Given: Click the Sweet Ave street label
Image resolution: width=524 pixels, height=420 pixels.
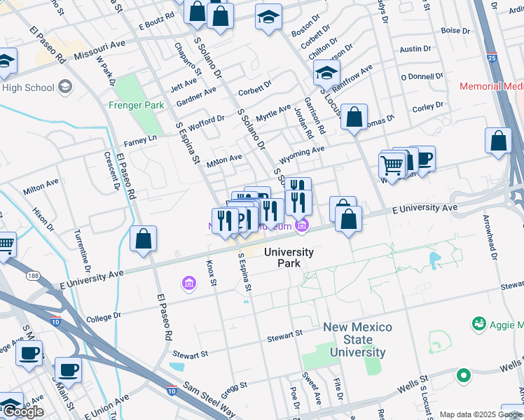Looking at the screenshot, I should point(312,388).
